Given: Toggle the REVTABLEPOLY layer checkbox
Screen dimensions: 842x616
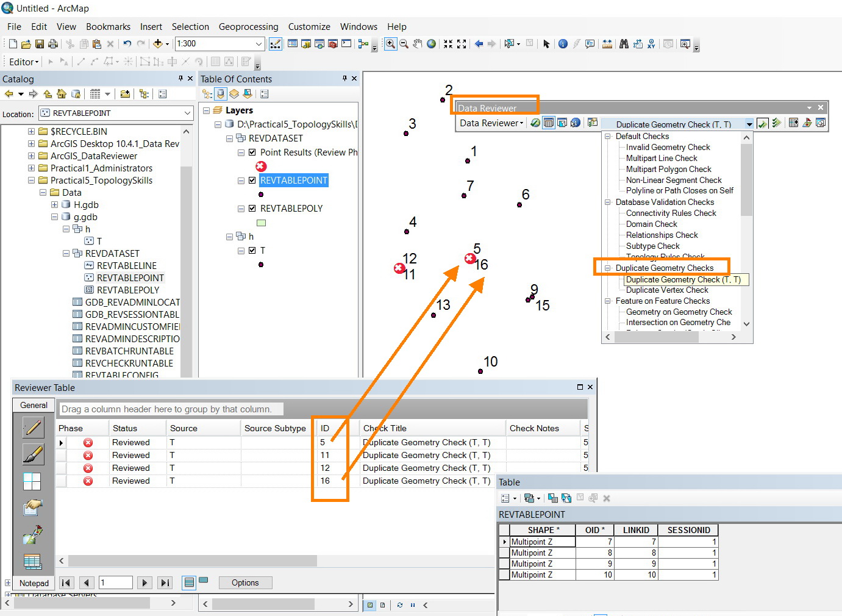Looking at the screenshot, I should tap(252, 209).
